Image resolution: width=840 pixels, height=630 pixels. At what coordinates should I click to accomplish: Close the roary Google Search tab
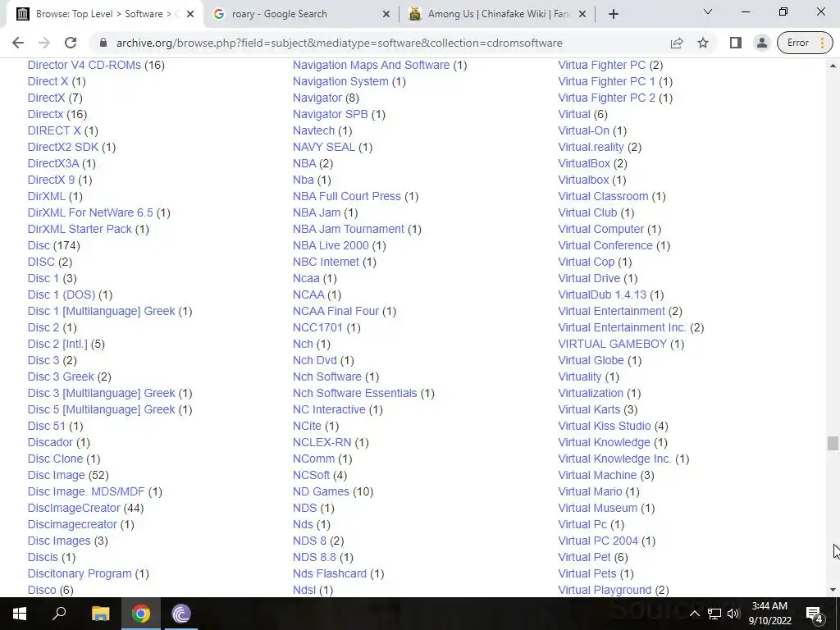pos(386,14)
